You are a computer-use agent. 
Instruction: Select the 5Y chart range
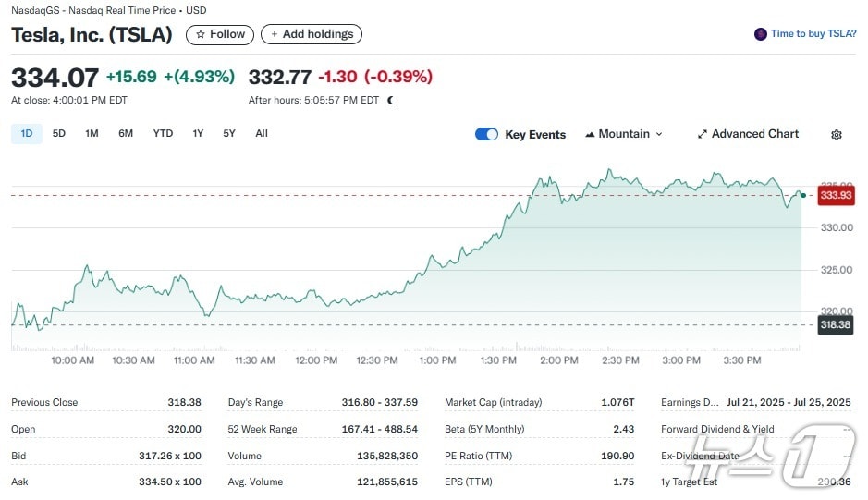pos(229,134)
